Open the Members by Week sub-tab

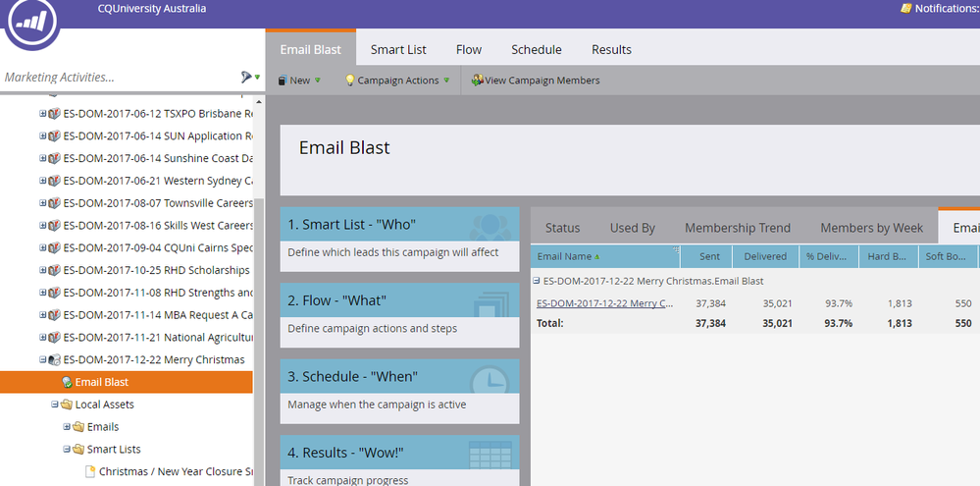click(x=871, y=228)
